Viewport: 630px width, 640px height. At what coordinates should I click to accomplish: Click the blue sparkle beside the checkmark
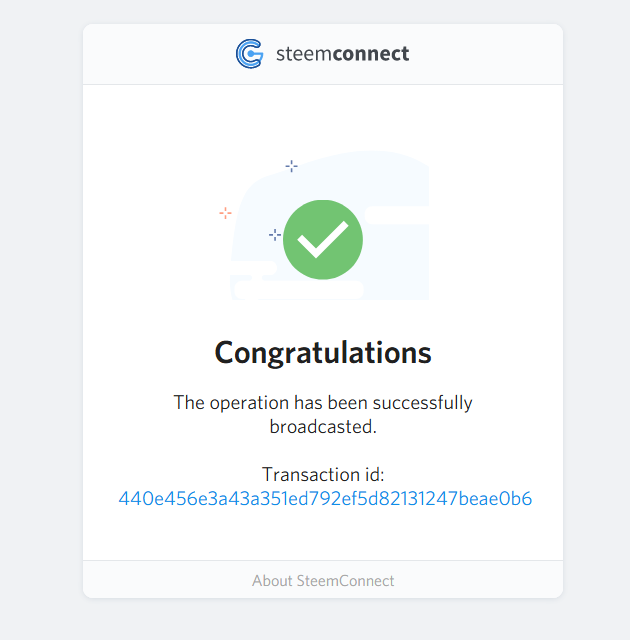[x=275, y=235]
